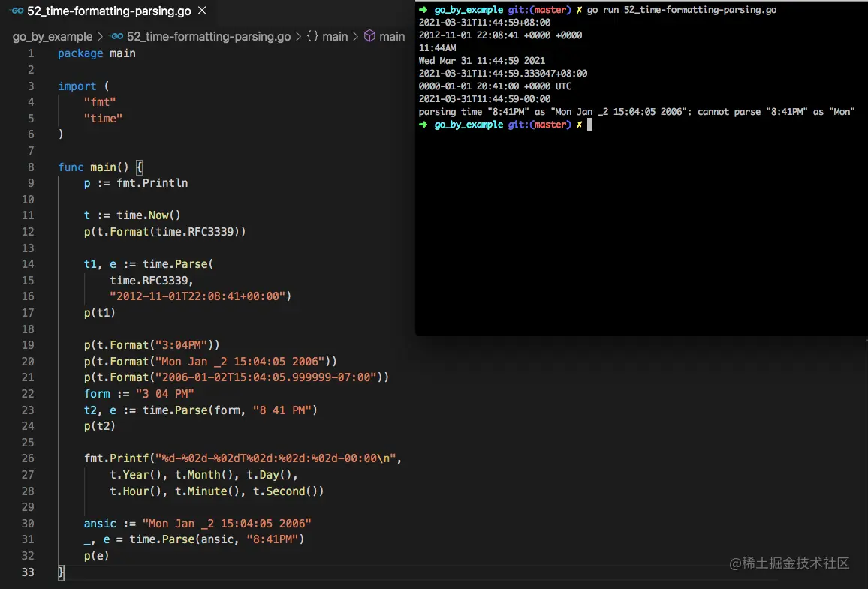Click 'p(t2)' on line 24

tap(100, 426)
